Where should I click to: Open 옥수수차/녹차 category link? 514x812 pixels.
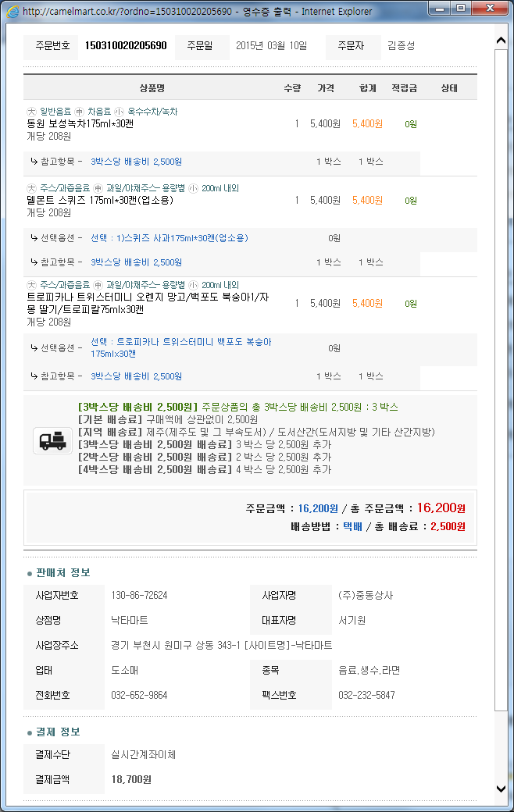(x=152, y=112)
